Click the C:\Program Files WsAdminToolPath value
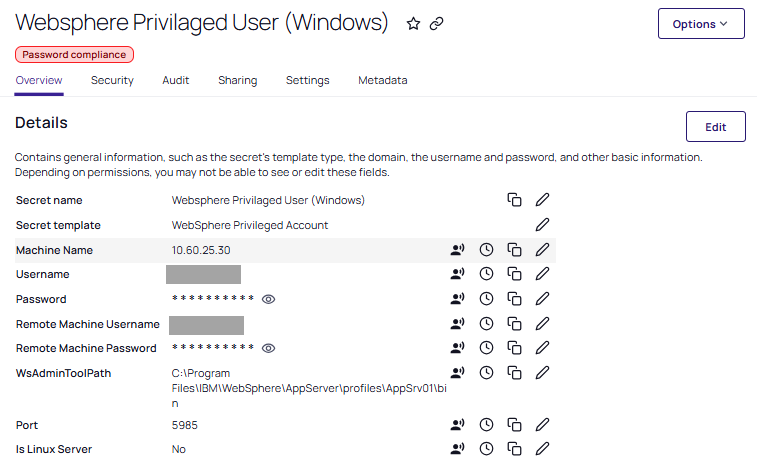This screenshot has width=757, height=471. [309, 388]
